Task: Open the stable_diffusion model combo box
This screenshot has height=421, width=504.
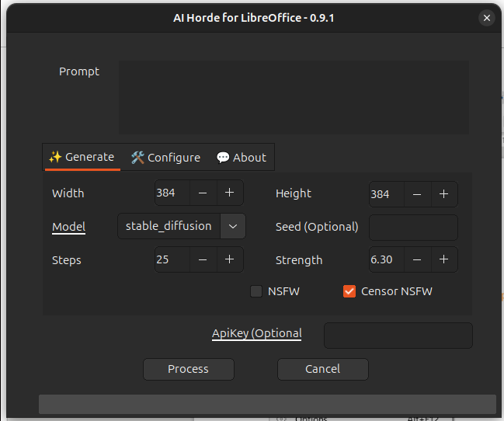Action: (x=169, y=226)
